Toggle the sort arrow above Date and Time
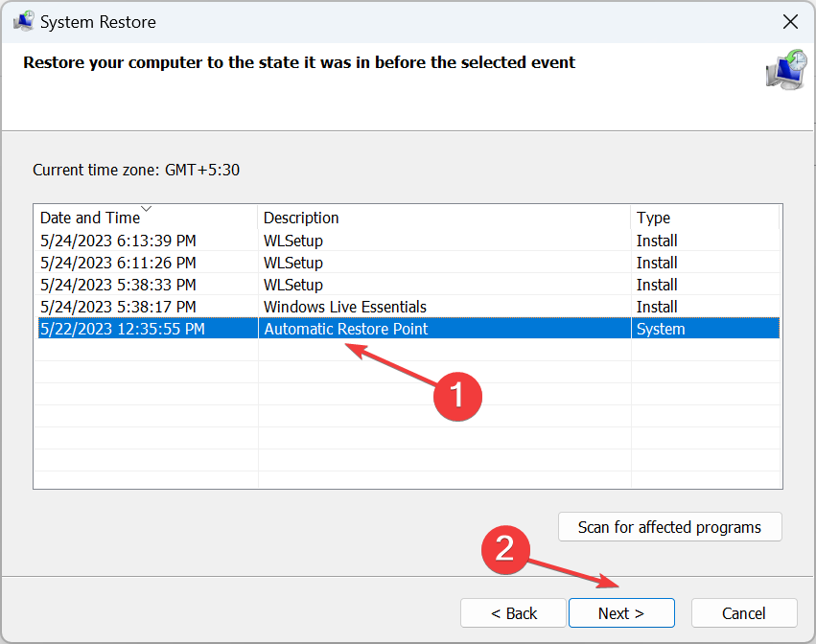 click(x=146, y=208)
